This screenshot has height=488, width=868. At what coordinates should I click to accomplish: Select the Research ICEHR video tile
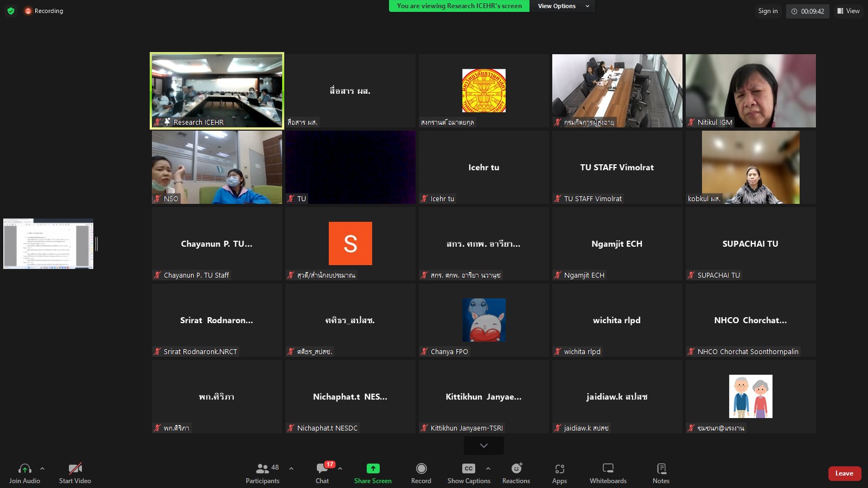tap(217, 91)
